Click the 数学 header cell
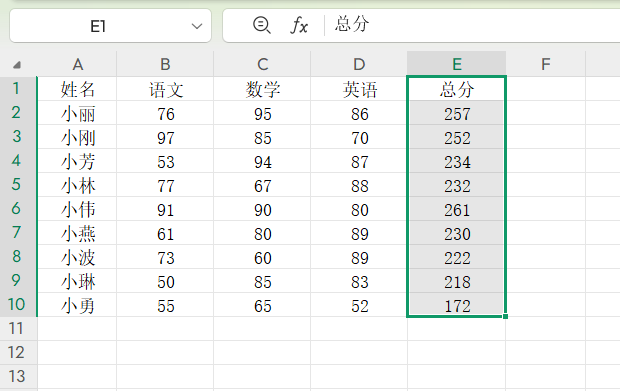The image size is (620, 391). point(262,89)
